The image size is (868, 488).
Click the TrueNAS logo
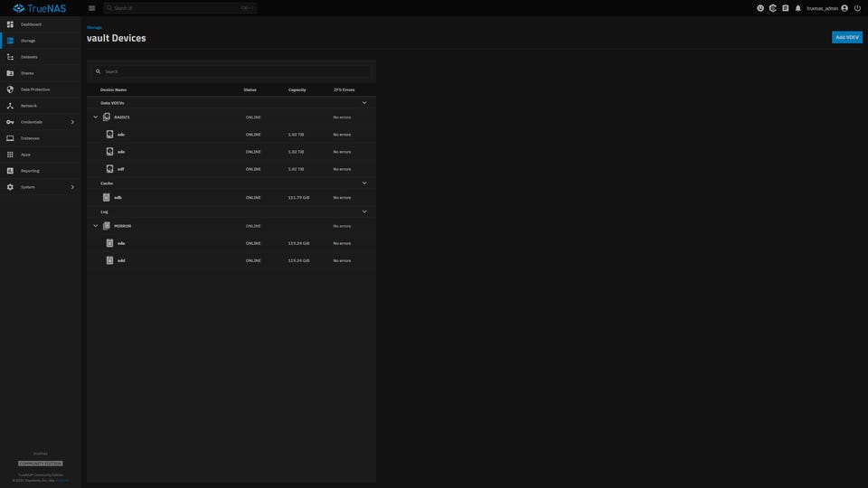coord(39,8)
